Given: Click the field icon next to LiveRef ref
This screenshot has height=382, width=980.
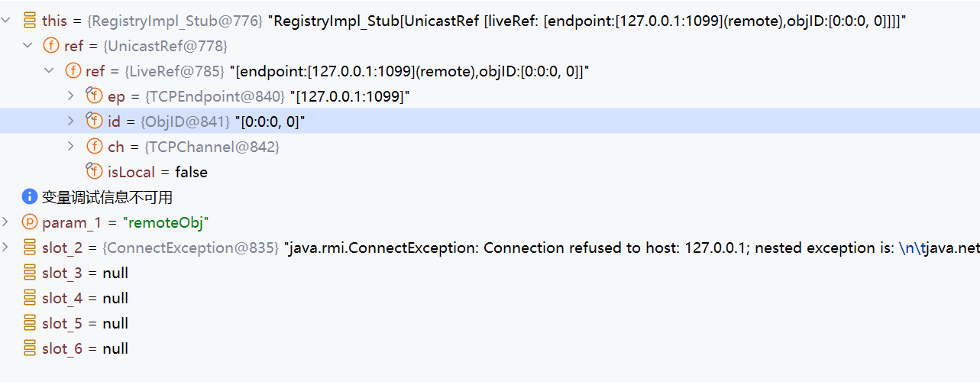Looking at the screenshot, I should [x=73, y=71].
